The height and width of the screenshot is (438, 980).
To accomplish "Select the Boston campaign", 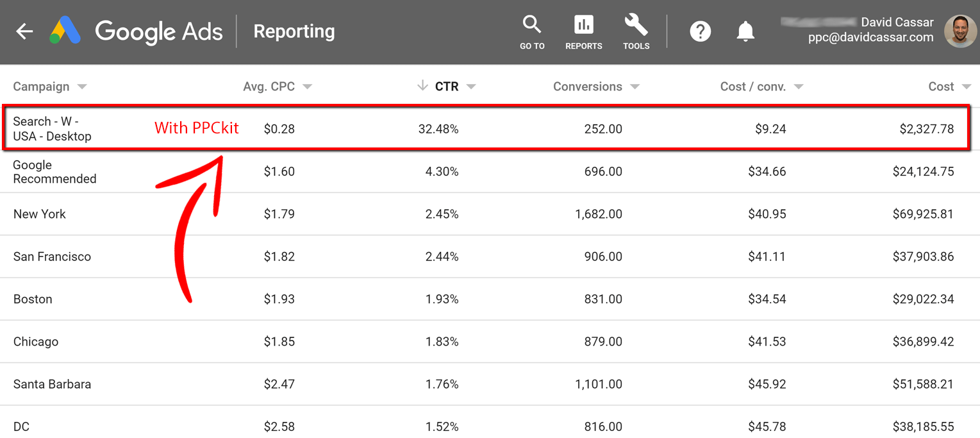I will [33, 299].
